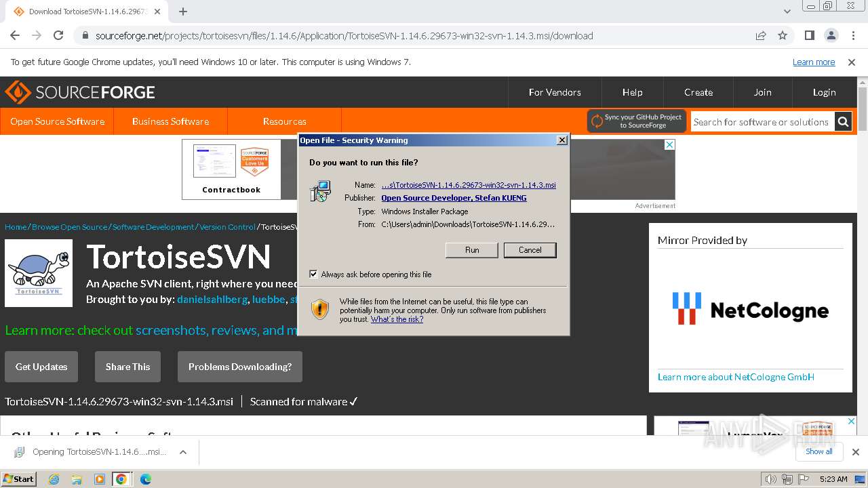
Task: Open the side panel icon in Chrome
Action: click(x=810, y=36)
